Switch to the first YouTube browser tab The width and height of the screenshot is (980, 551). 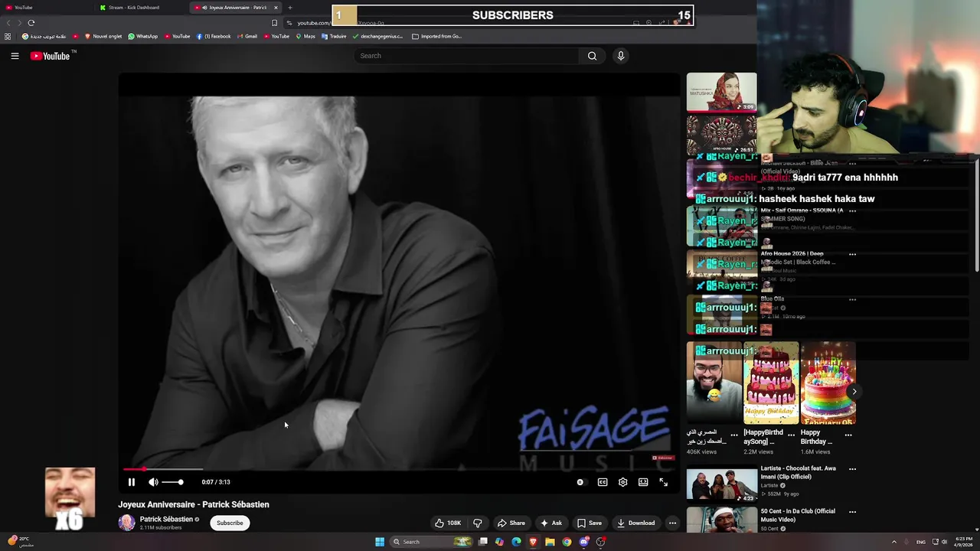[x=46, y=8]
